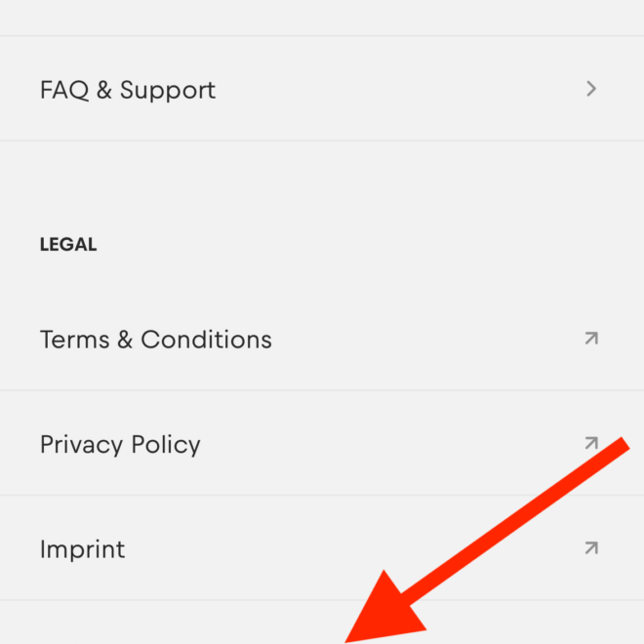
Task: View the Privacy Policy
Action: [120, 444]
